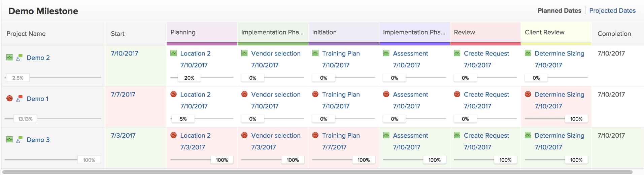Click the project flag icon next to Demo 3

[x=20, y=139]
